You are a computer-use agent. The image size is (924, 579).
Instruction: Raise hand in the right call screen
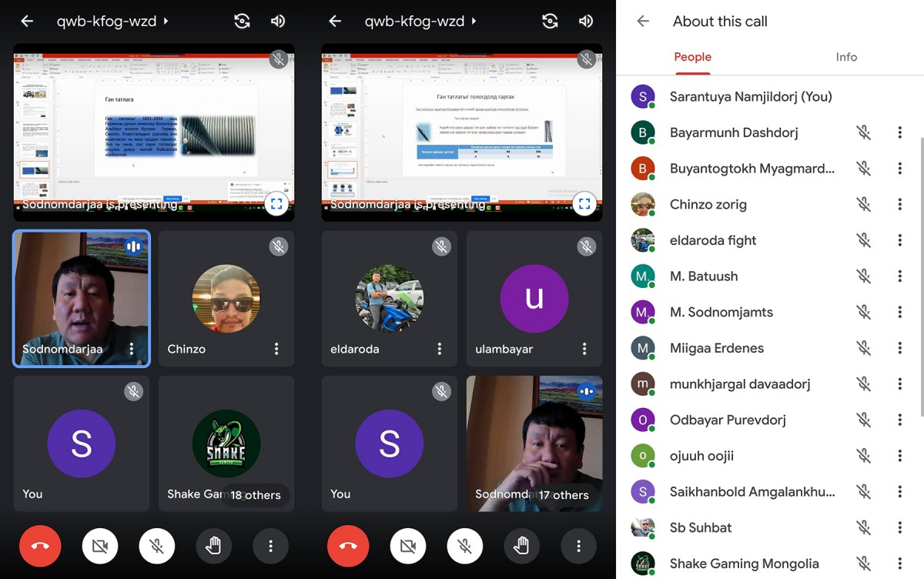coord(521,546)
